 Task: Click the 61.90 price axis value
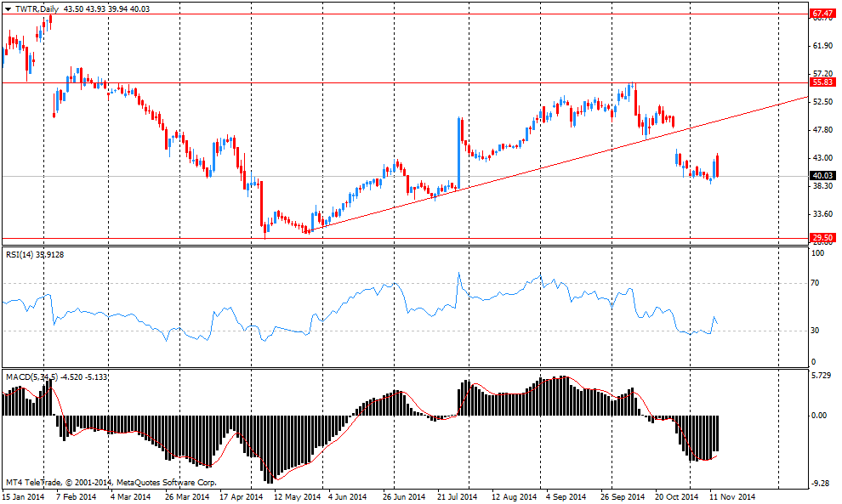(x=823, y=46)
